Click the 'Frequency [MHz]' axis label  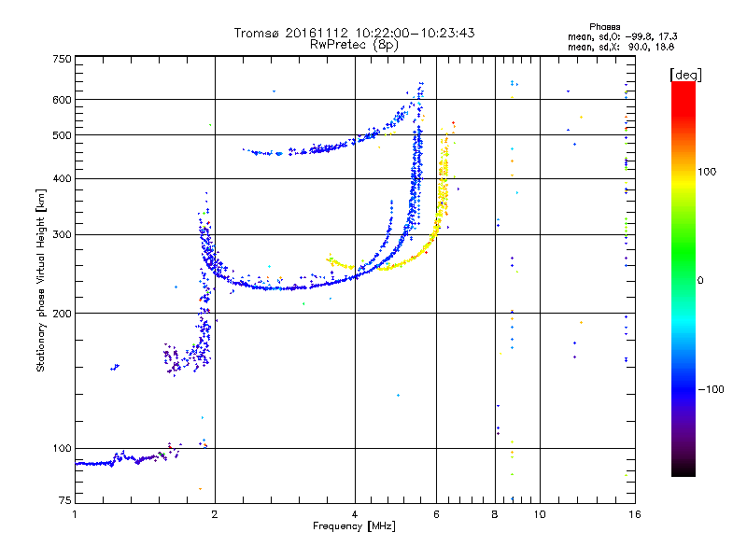[x=354, y=526]
